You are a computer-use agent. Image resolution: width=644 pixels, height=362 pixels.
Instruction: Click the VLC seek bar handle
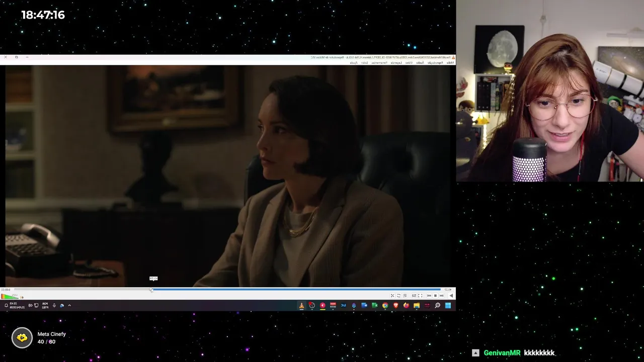[151, 290]
